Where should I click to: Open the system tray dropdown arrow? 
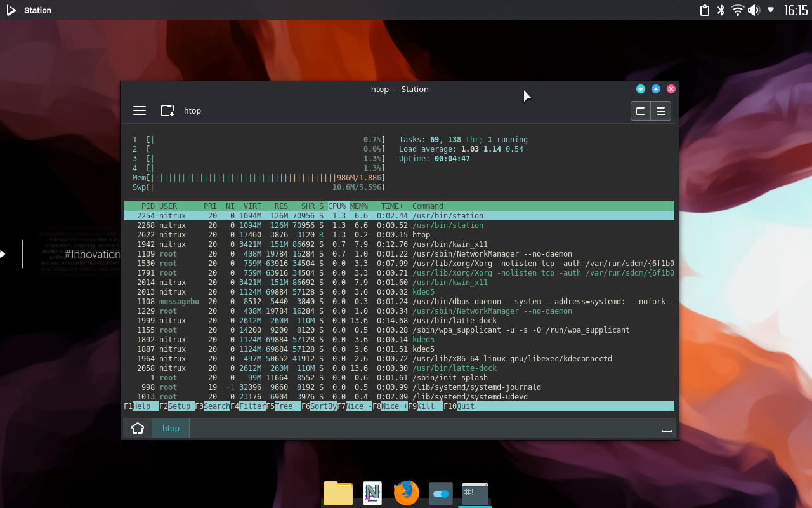point(771,10)
